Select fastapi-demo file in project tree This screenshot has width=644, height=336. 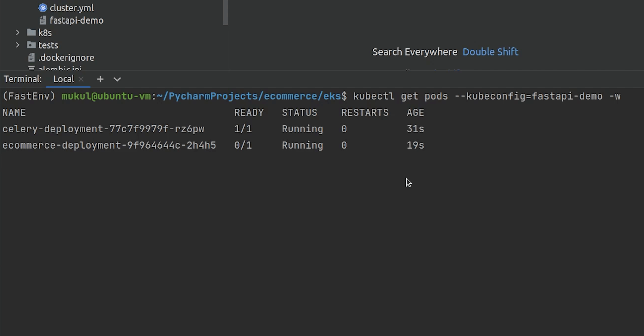[x=77, y=21]
